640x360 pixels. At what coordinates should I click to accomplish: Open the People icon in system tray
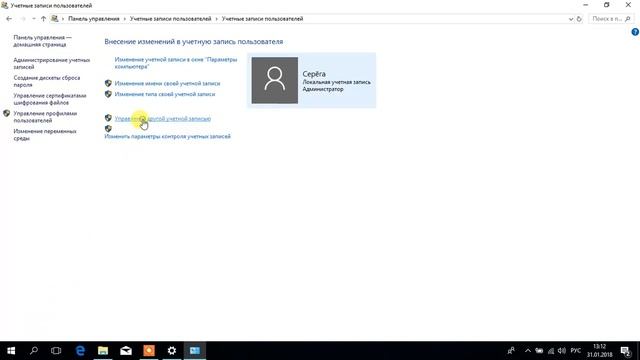[511, 351]
